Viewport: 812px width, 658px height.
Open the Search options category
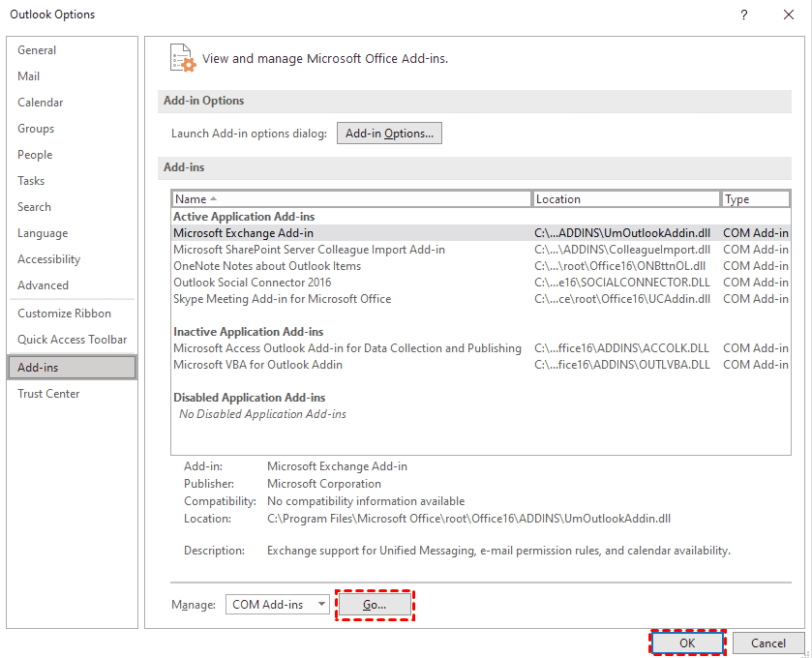coord(34,207)
